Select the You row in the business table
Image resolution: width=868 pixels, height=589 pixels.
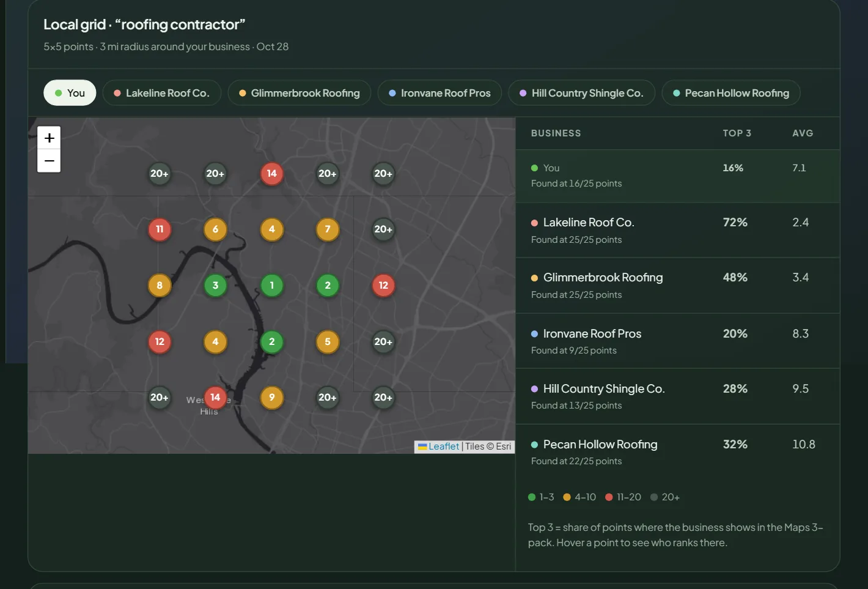point(678,176)
